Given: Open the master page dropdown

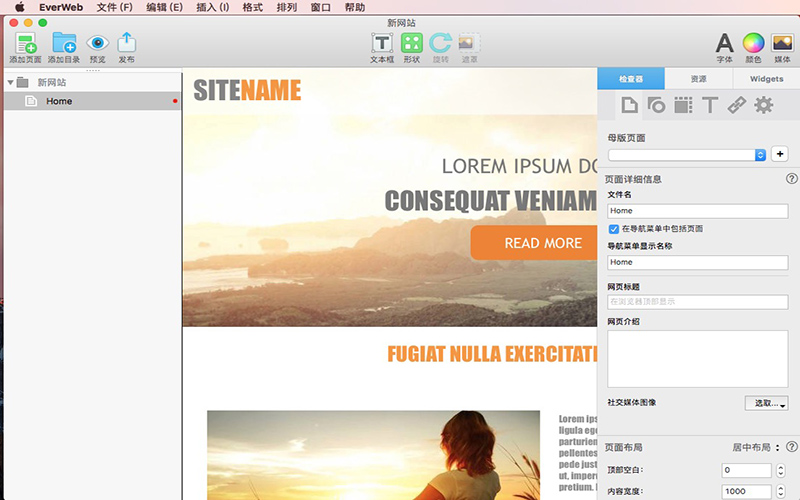Looking at the screenshot, I should point(687,155).
